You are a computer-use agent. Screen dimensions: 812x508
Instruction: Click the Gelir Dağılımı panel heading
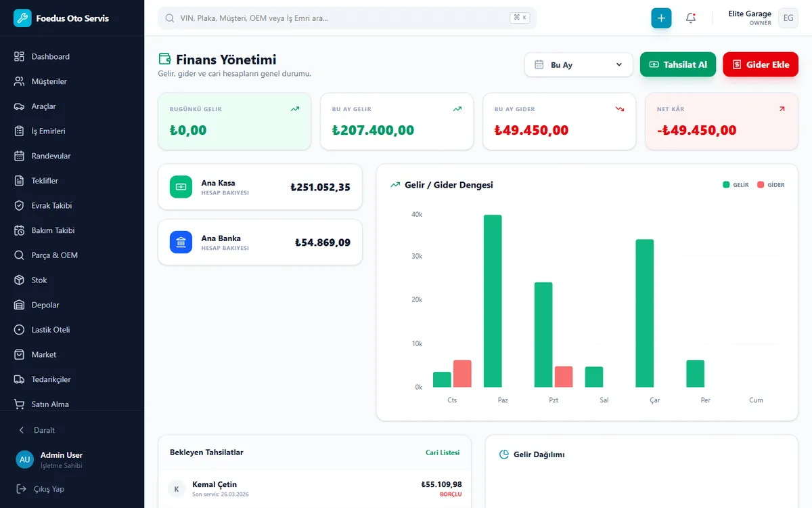pyautogui.click(x=539, y=454)
